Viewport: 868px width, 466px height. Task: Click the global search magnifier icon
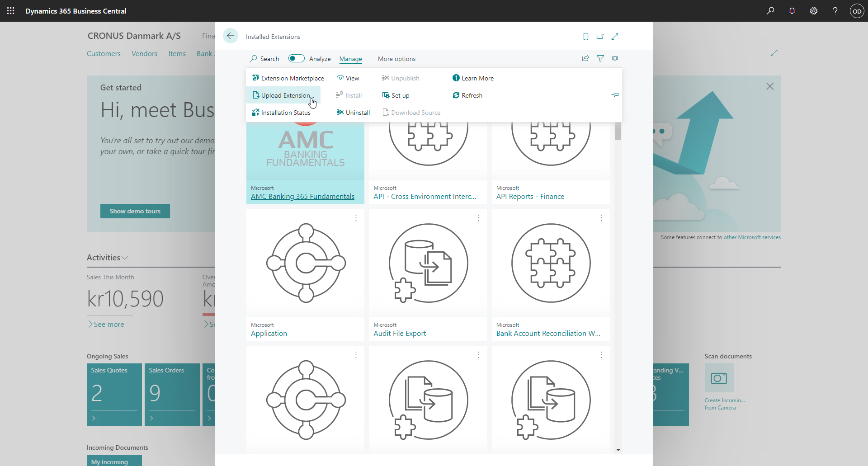point(770,11)
